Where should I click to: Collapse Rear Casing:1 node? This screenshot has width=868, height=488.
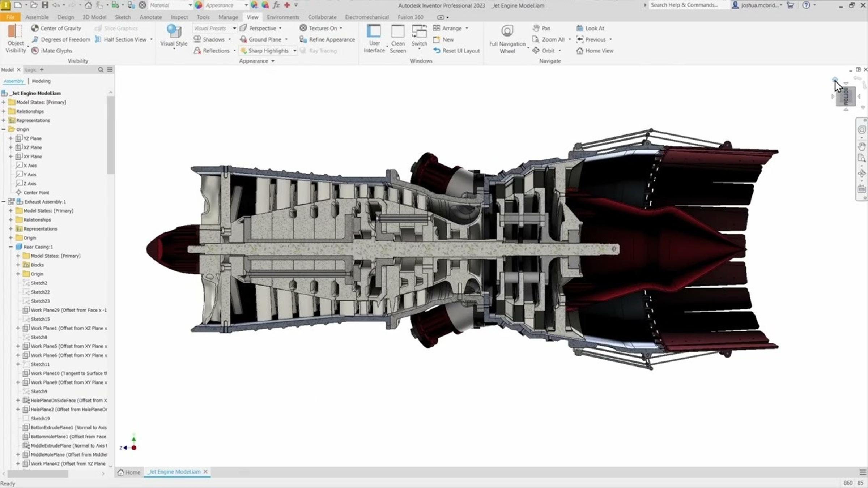pos(10,247)
